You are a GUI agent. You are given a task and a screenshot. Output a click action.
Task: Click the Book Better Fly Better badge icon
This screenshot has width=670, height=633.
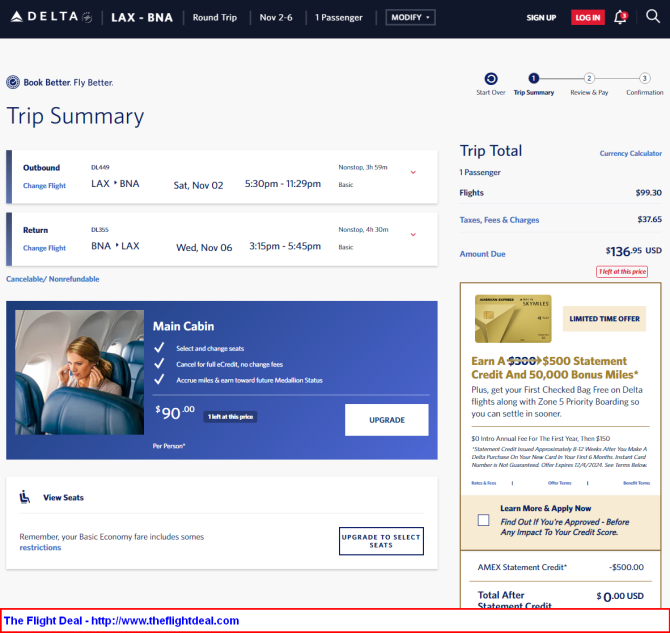[13, 82]
